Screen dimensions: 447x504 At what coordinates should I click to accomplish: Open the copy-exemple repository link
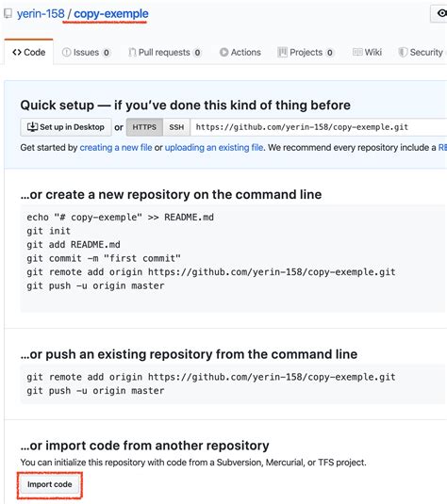point(111,14)
